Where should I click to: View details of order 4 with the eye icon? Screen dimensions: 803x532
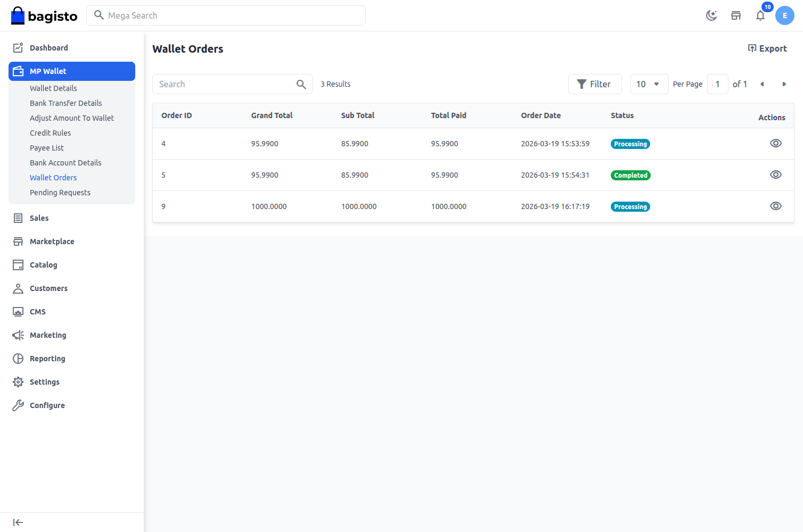coord(775,143)
